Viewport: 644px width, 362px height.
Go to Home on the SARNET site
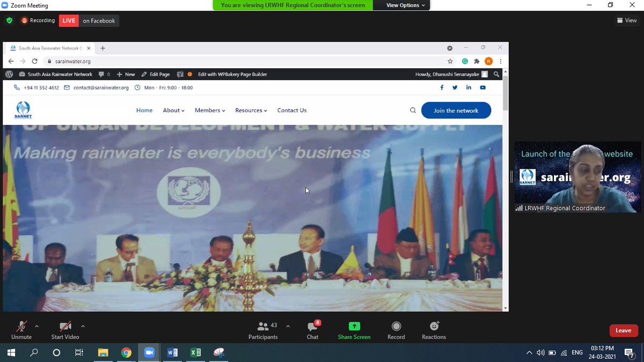click(144, 110)
